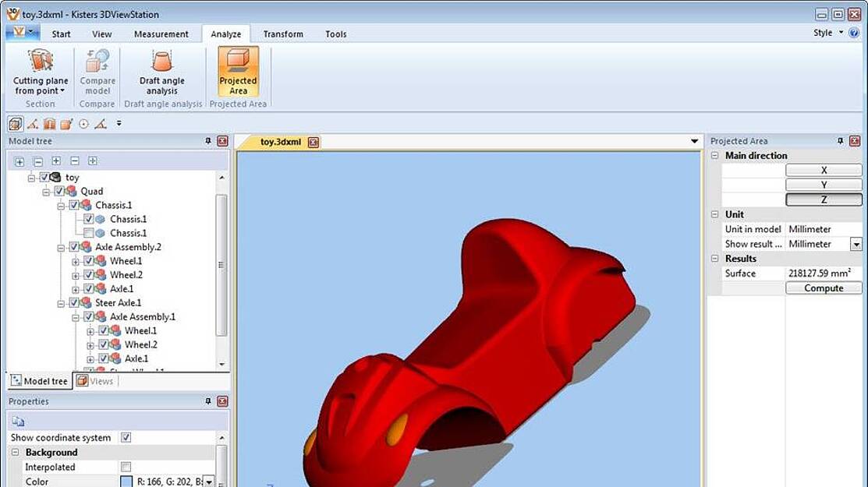868x487 pixels.
Task: Open the Tools ribbon tab
Action: 336,34
